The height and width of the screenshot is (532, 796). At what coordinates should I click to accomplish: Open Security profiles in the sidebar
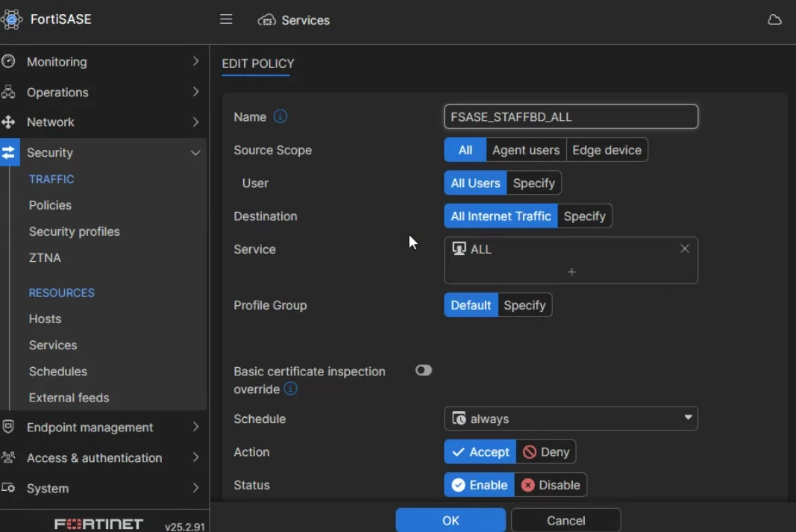[74, 231]
